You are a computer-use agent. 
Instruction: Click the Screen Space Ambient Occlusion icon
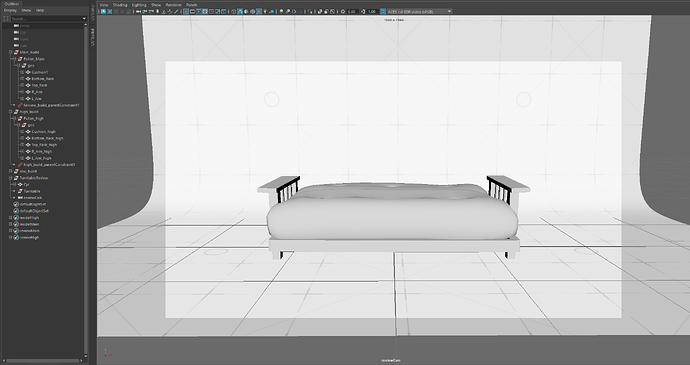click(x=282, y=11)
